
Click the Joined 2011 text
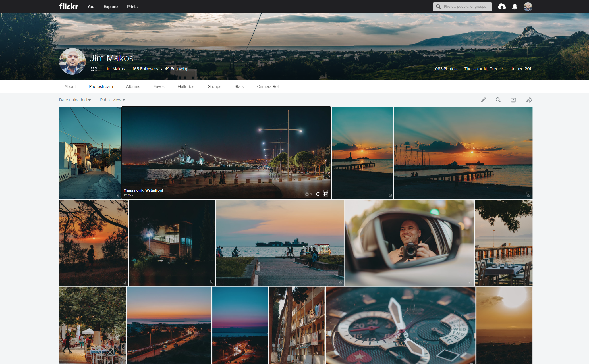point(522,69)
